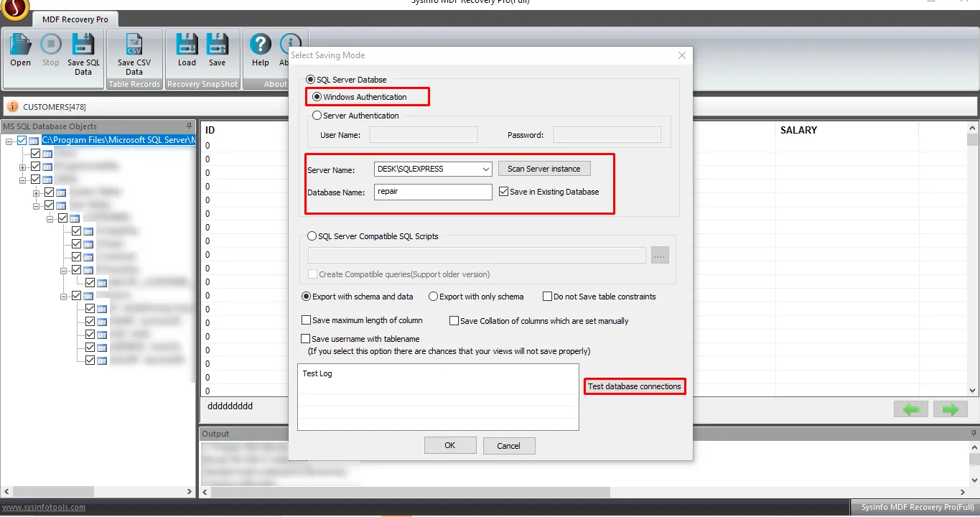
Task: Click the green next arrow icon
Action: 951,409
